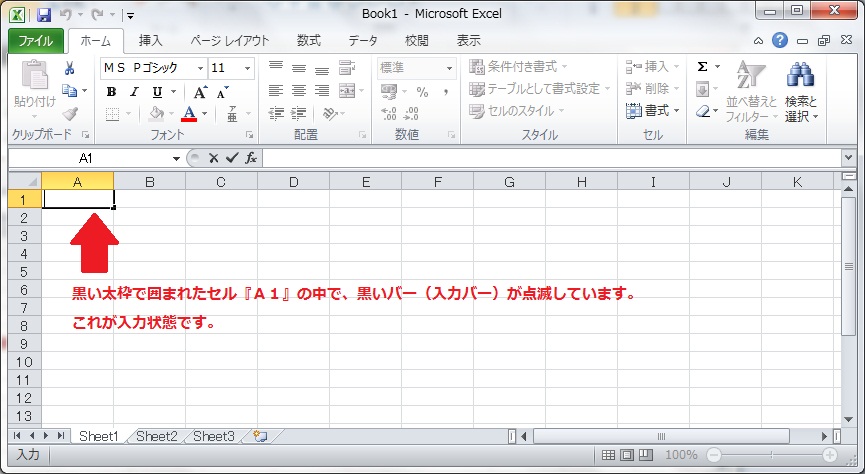Click the Save icon in quick access toolbar
Screen dimensions: 865x474
pos(44,14)
